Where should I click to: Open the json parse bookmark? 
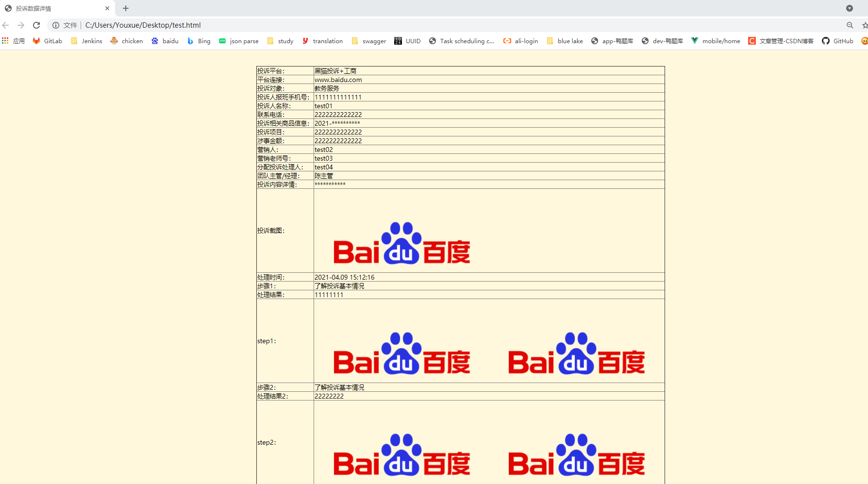pyautogui.click(x=239, y=41)
